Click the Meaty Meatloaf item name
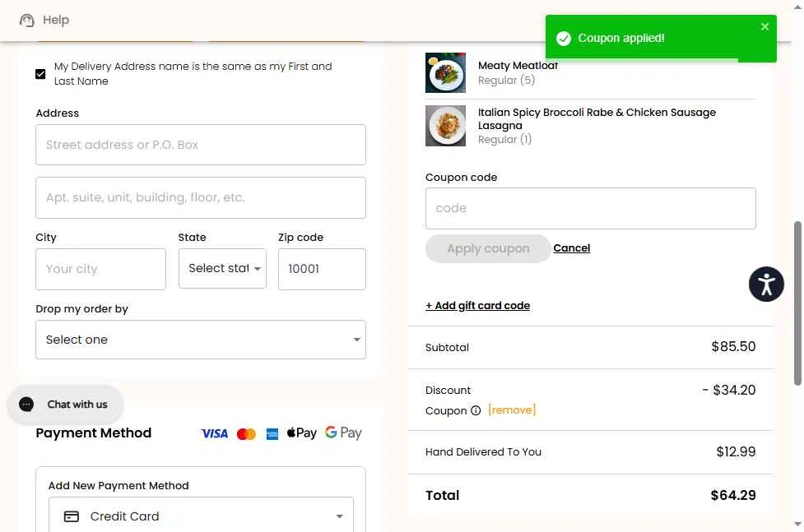Image resolution: width=804 pixels, height=532 pixels. (518, 66)
